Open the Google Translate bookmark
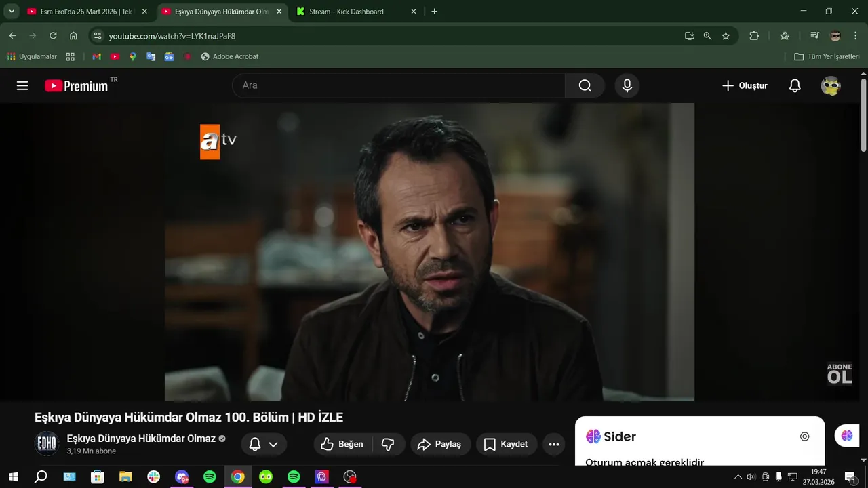Viewport: 868px width, 488px height. point(151,57)
